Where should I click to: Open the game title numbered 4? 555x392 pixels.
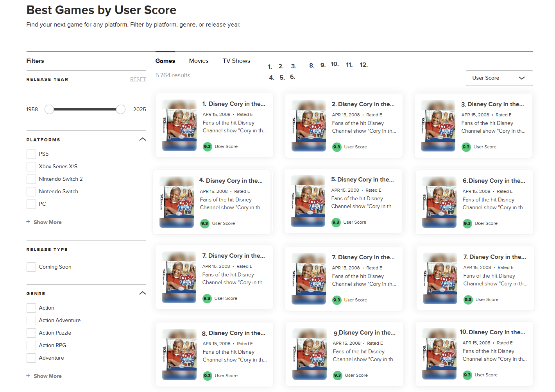pos(231,181)
